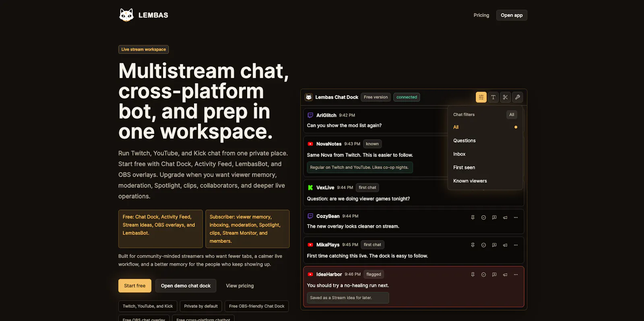Mark CozyBean's message done with check icon
Viewport: 644px width, 321px height.
tap(483, 217)
